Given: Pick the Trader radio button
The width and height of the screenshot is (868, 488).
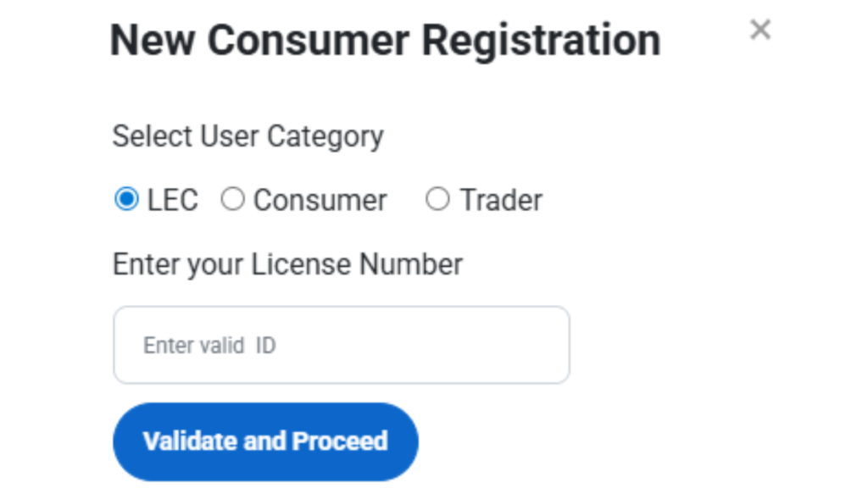Looking at the screenshot, I should [x=437, y=200].
